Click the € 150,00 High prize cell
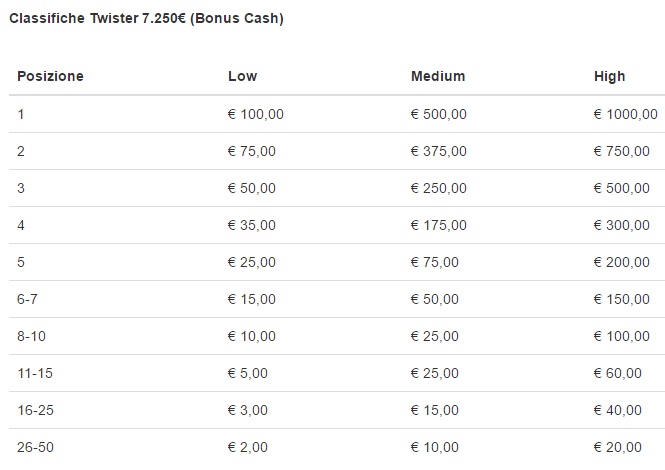 point(622,299)
